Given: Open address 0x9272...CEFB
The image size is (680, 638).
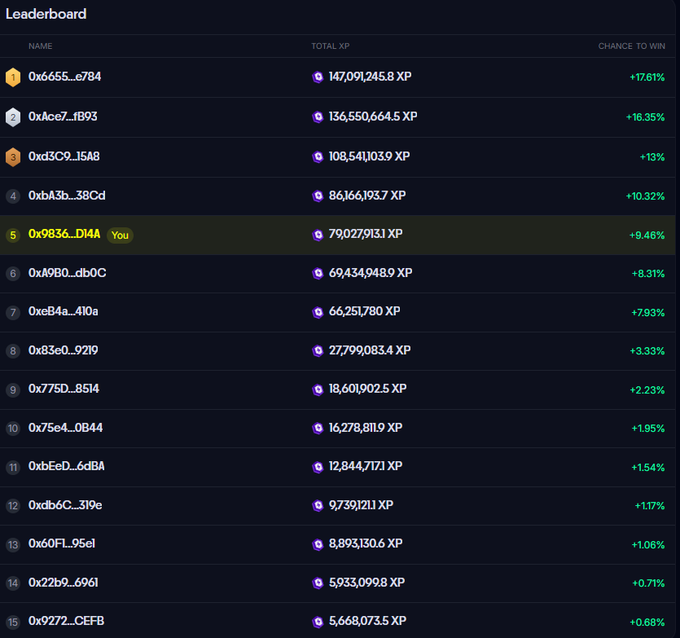Looking at the screenshot, I should click(66, 621).
